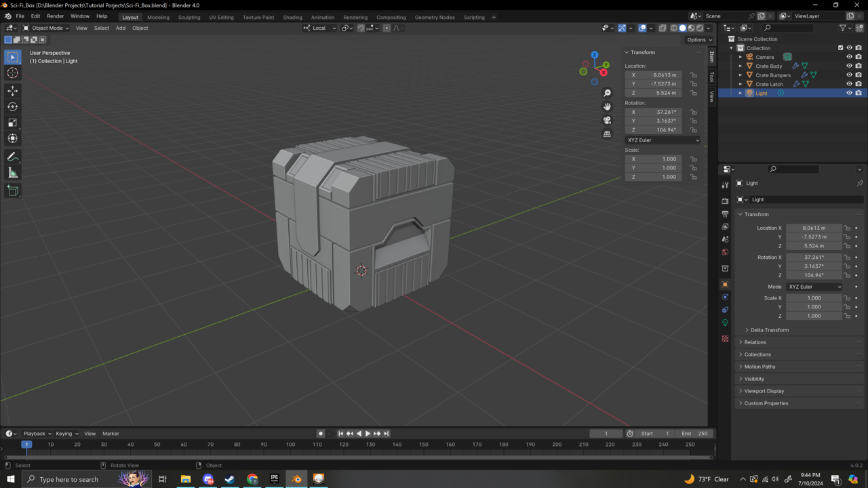Expand the Relations panel
The width and height of the screenshot is (868, 488).
[x=755, y=342]
